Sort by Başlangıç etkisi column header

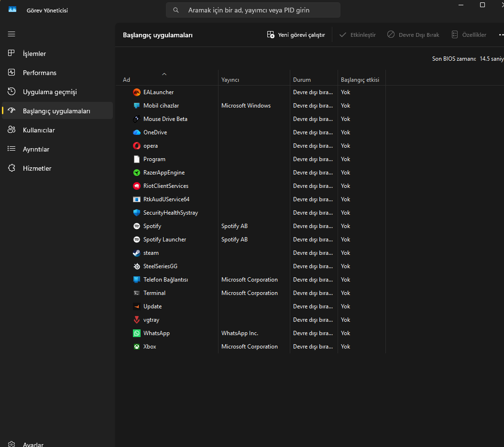(362, 78)
